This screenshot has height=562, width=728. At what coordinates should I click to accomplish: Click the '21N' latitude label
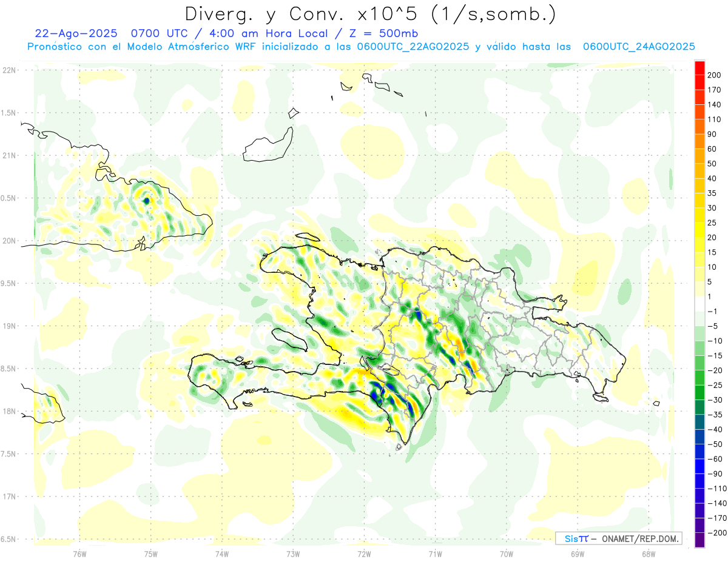(8, 155)
